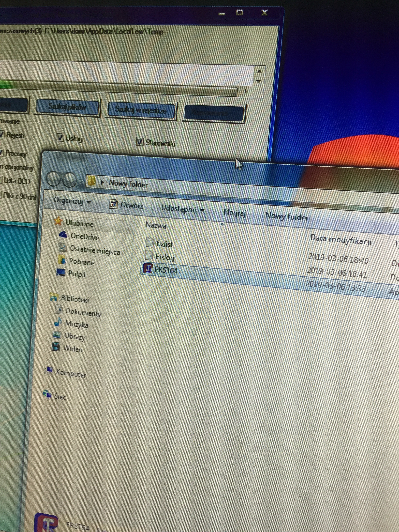Toggle the Procesy checkbox in FRST window
399x532 pixels.
coord(1,153)
